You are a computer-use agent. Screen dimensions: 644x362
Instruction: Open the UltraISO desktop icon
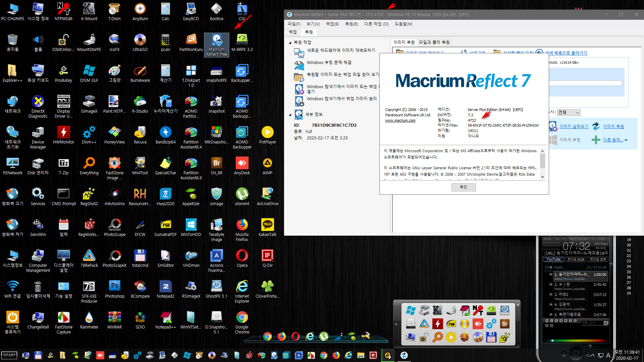[140, 43]
